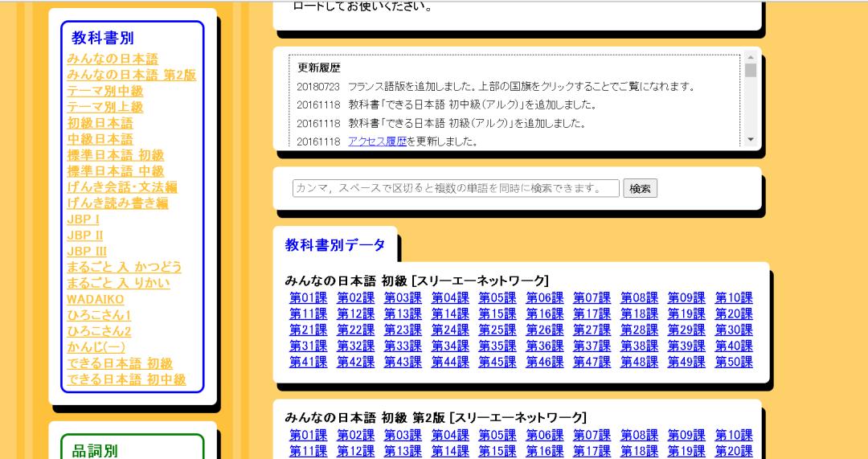Open げんき会話・文法編 sidebar link
Viewport: 868px width, 459px height.
point(122,187)
